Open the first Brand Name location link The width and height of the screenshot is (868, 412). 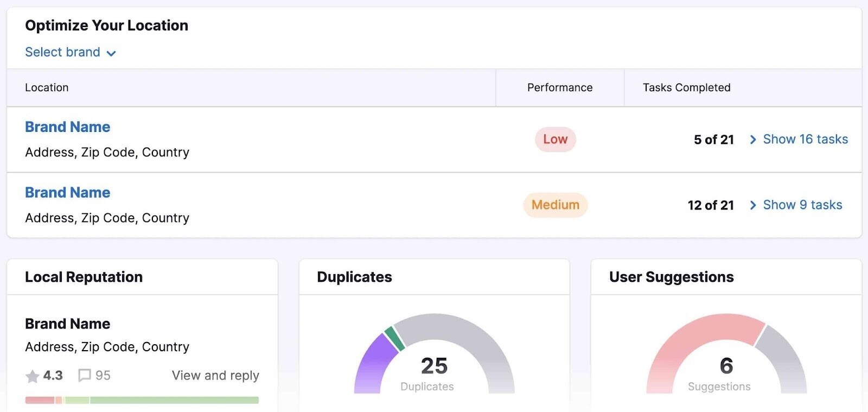pos(67,126)
